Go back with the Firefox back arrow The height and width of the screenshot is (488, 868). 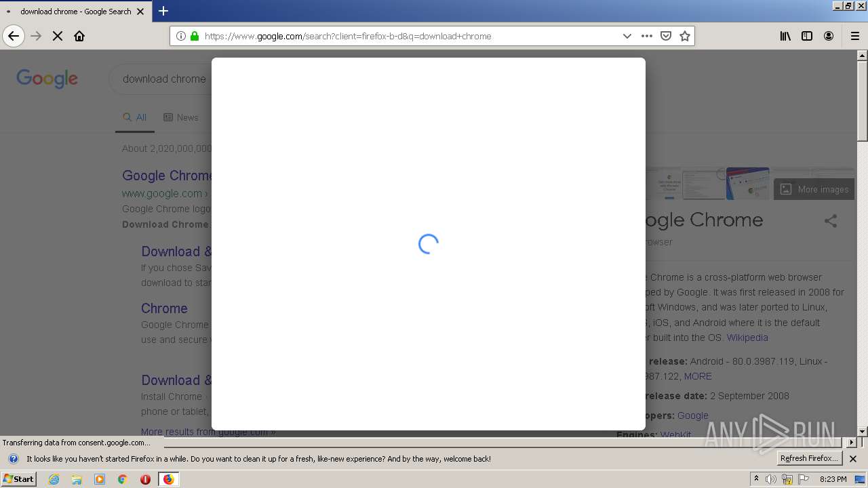[x=14, y=36]
